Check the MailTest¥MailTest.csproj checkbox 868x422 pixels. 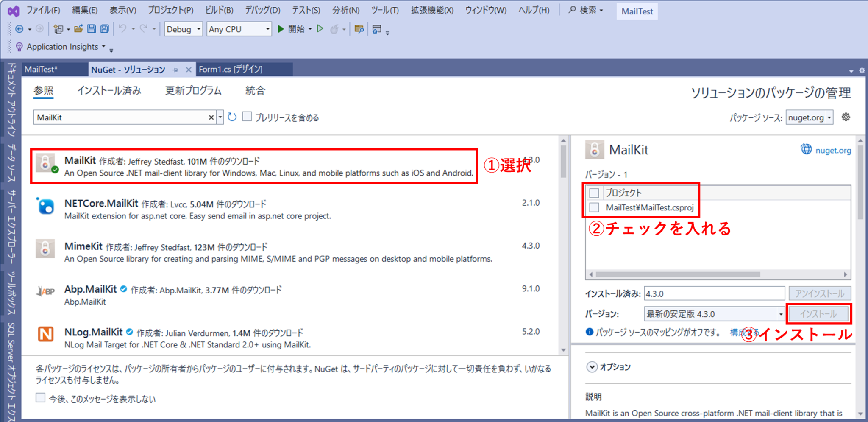594,207
